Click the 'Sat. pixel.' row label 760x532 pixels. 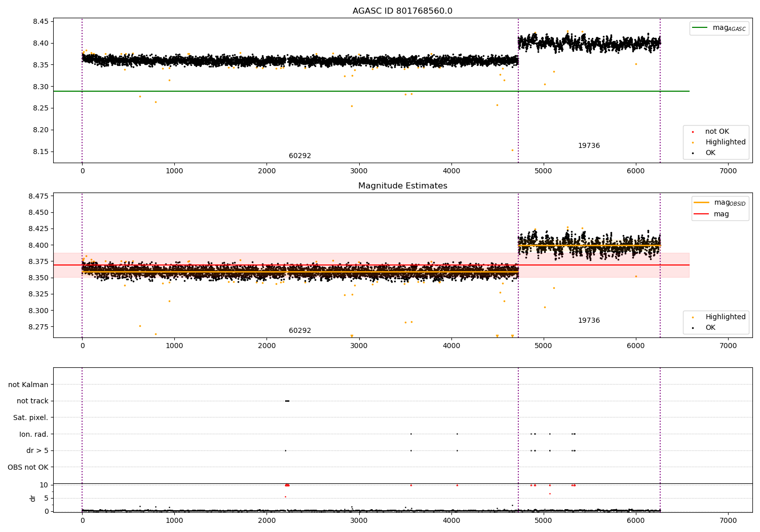[x=31, y=418]
